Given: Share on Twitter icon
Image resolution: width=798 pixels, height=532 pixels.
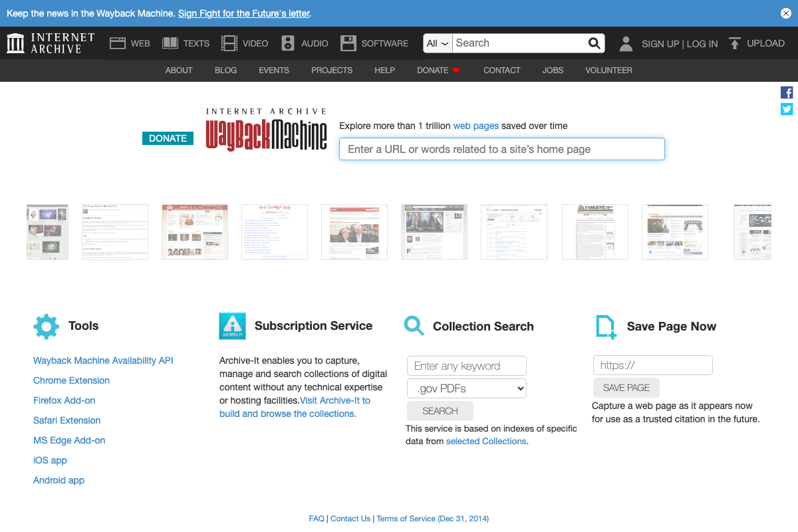Looking at the screenshot, I should click(x=787, y=109).
